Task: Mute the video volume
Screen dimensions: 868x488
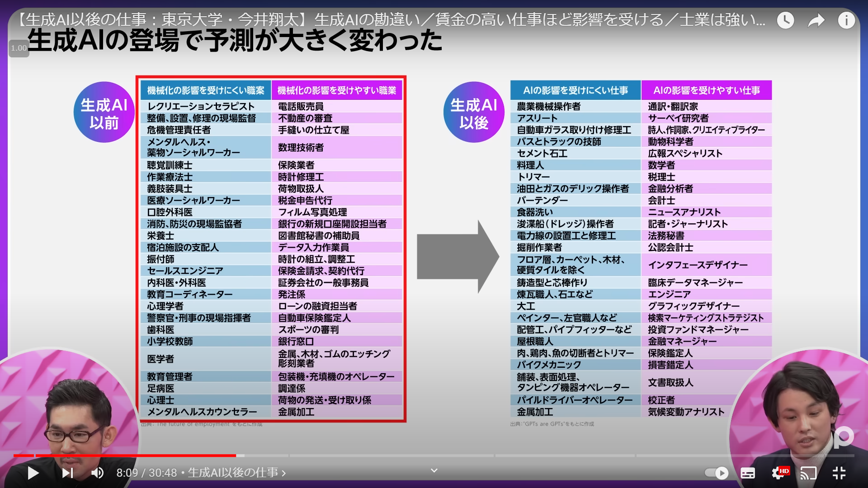Action: tap(97, 473)
